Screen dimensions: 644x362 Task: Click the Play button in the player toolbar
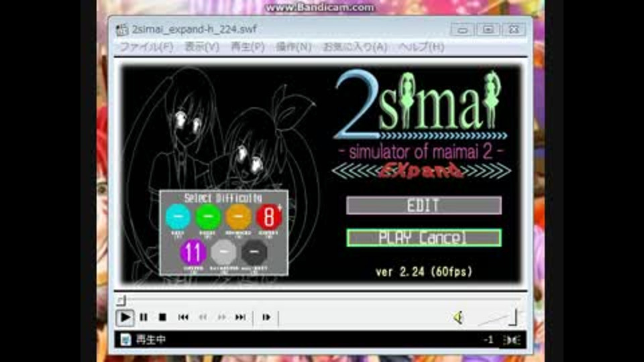pos(125,317)
